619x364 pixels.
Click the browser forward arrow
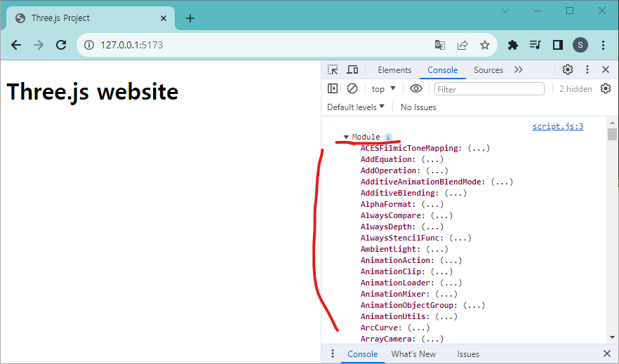pyautogui.click(x=39, y=45)
